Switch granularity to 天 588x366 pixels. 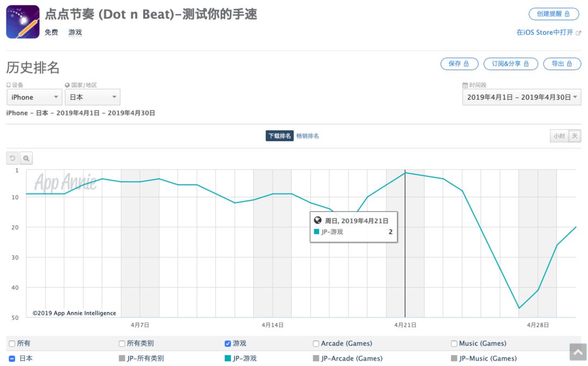pyautogui.click(x=574, y=136)
